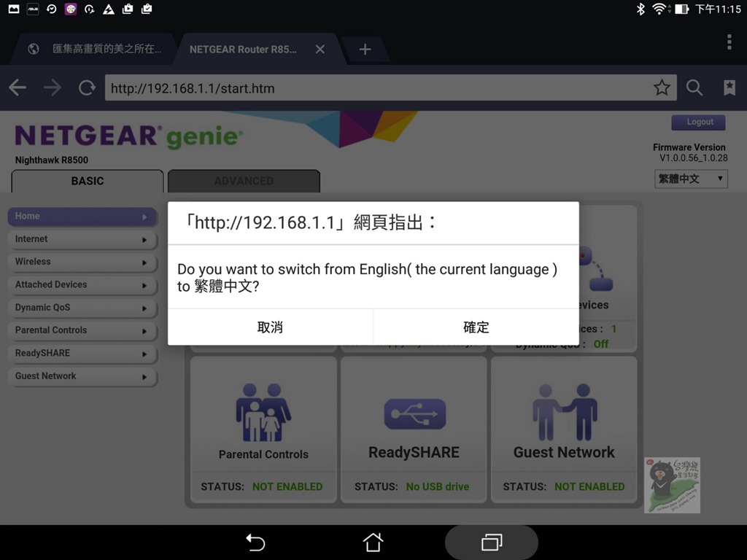Switch to the ADVANCED tab
Image resolution: width=747 pixels, height=560 pixels.
[x=244, y=181]
